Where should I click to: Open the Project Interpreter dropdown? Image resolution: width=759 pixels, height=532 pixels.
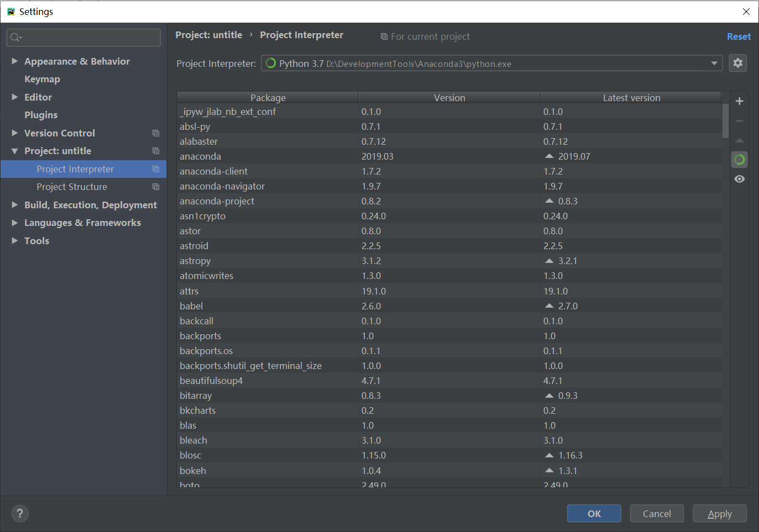tap(714, 63)
